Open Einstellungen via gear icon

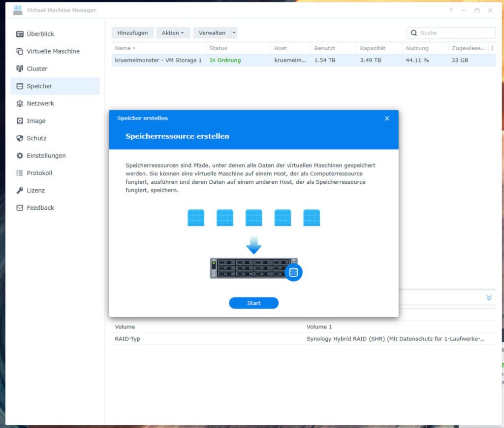coord(20,156)
